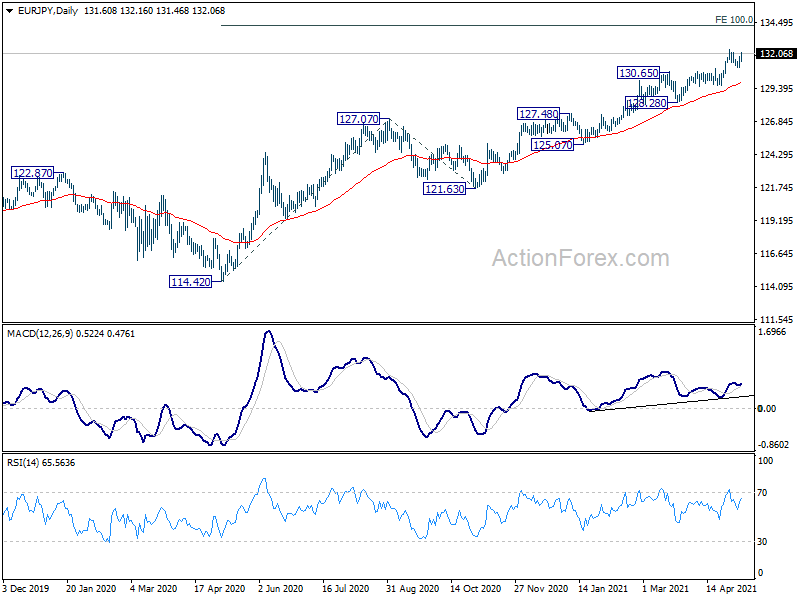Select the MACD rising trendline

click(x=671, y=403)
